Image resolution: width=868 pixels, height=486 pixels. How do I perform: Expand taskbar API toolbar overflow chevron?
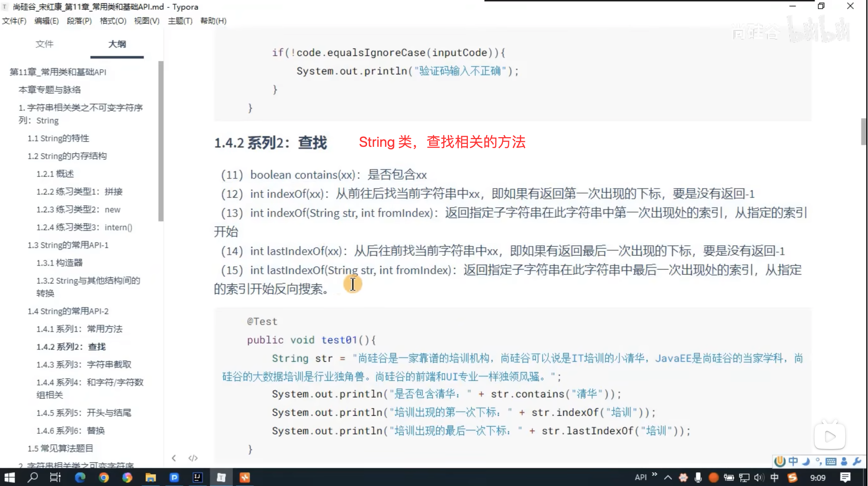pos(655,475)
